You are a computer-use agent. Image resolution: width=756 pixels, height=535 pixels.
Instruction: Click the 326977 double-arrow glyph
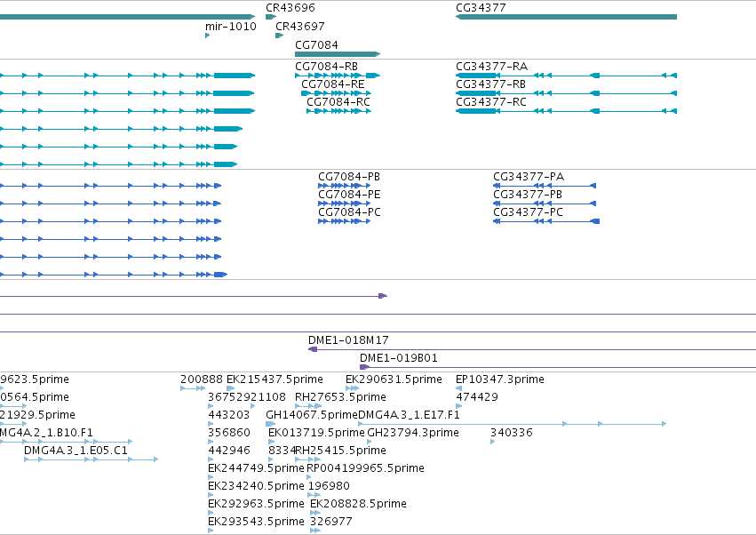[315, 531]
